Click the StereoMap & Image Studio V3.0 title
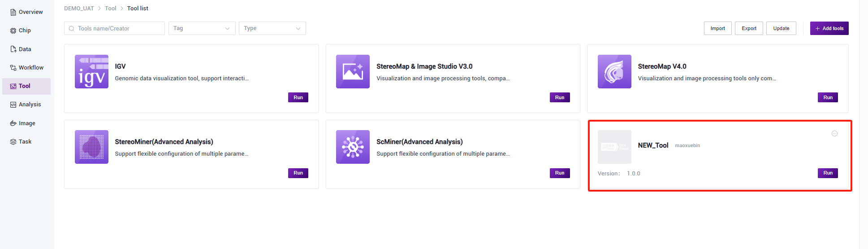Viewport: 868px width, 249px height. pos(424,66)
